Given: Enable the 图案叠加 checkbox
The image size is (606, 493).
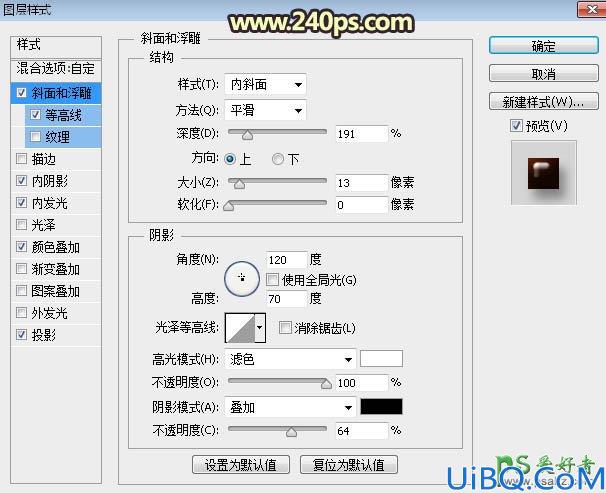Looking at the screenshot, I should click(22, 291).
